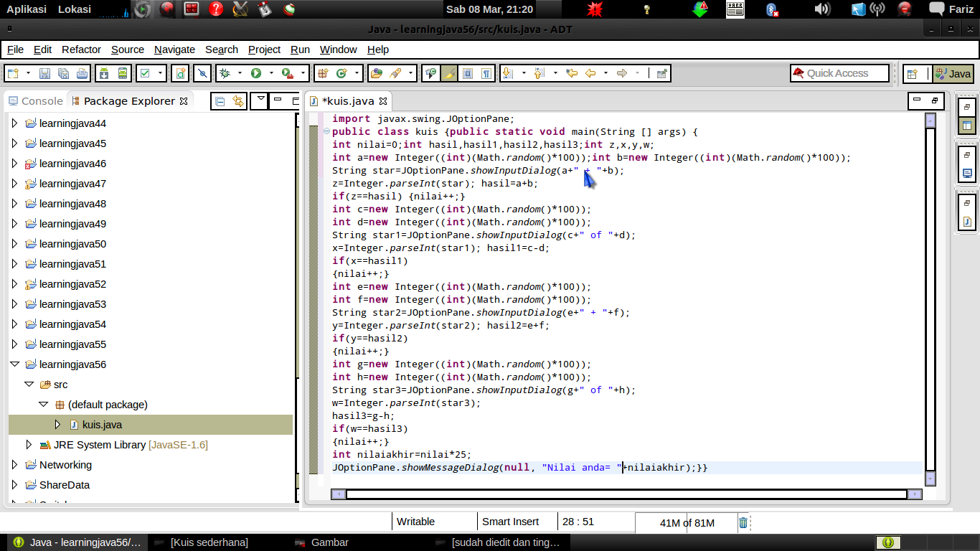
Task: Click the Debug bug icon
Action: tap(225, 73)
